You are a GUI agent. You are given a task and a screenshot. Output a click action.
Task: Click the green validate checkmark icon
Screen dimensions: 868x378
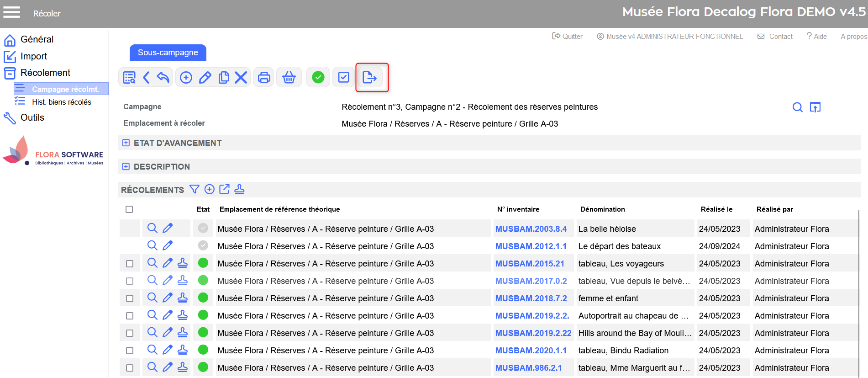click(318, 77)
